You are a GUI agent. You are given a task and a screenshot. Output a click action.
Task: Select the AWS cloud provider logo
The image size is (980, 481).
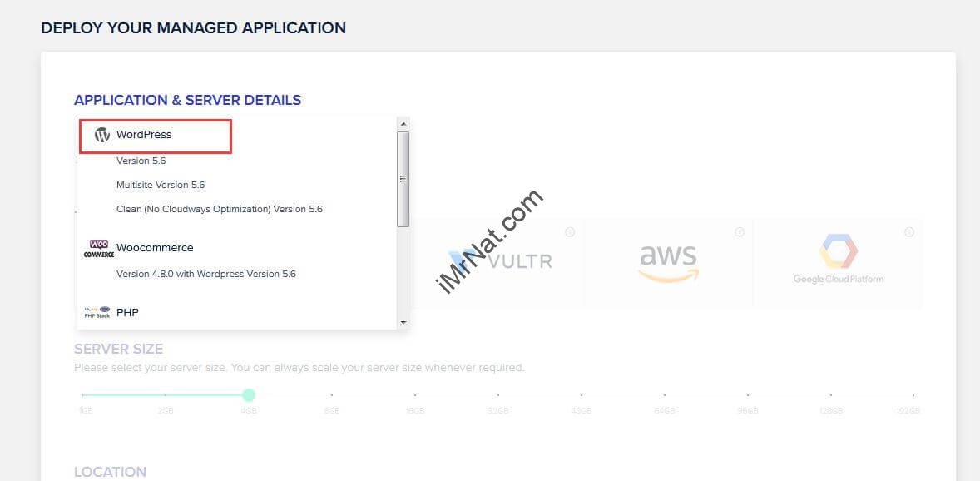click(668, 263)
